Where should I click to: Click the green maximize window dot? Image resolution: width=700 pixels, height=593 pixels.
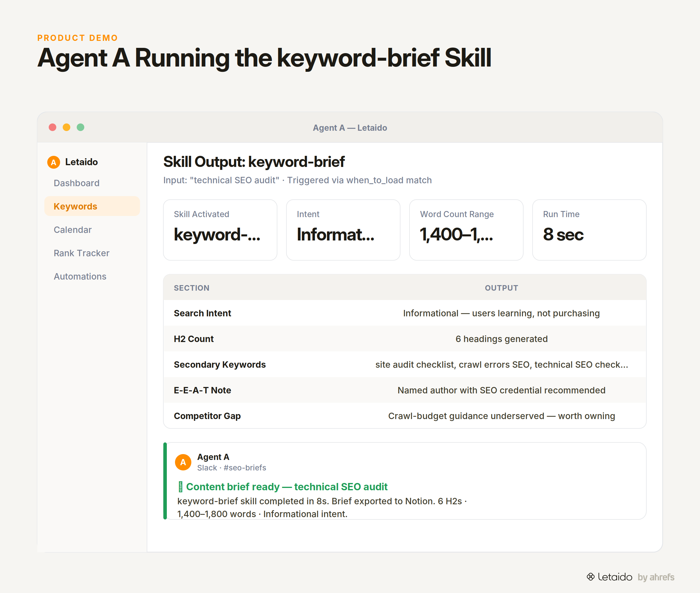click(80, 128)
